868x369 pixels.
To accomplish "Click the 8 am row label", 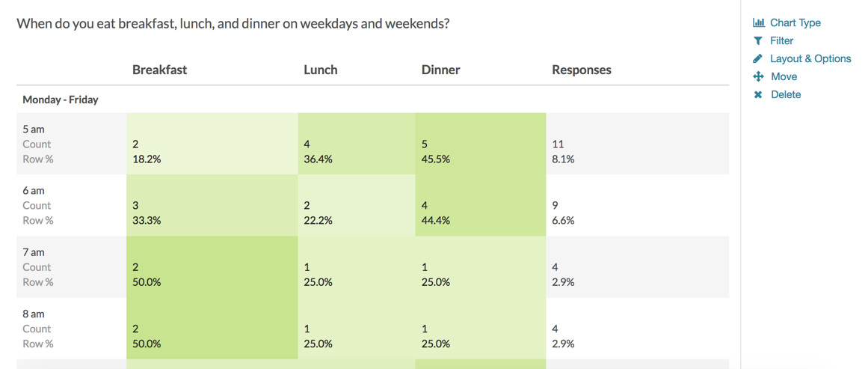I will [x=33, y=314].
